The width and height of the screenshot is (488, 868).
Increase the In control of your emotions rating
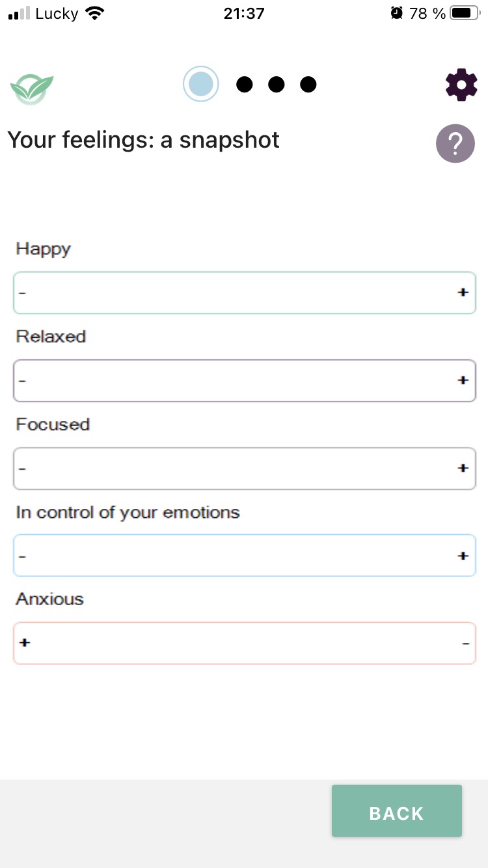pos(463,555)
